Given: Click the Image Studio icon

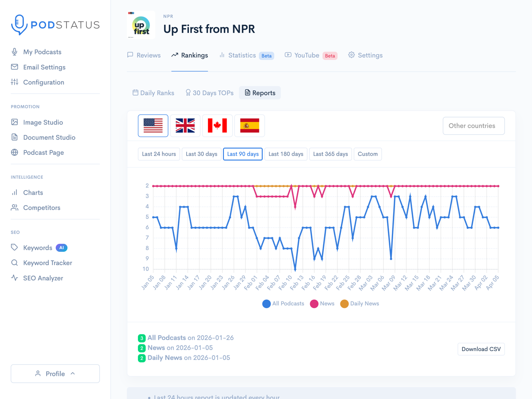Looking at the screenshot, I should click(x=15, y=122).
